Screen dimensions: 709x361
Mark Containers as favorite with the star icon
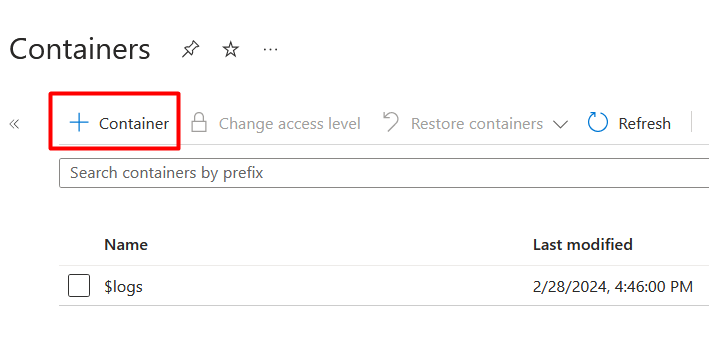pos(231,49)
